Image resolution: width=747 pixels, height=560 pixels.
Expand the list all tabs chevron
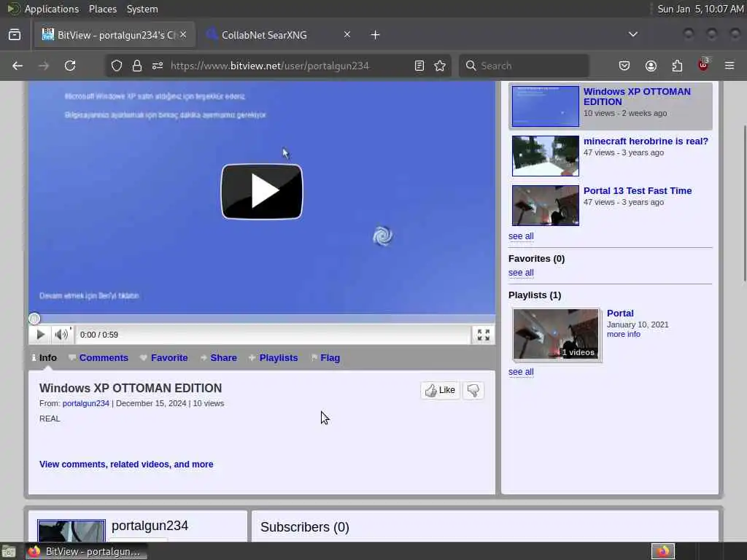(633, 34)
